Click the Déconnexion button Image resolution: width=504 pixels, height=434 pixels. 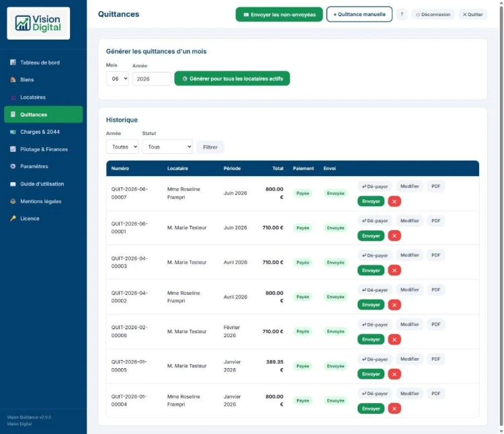(x=433, y=15)
